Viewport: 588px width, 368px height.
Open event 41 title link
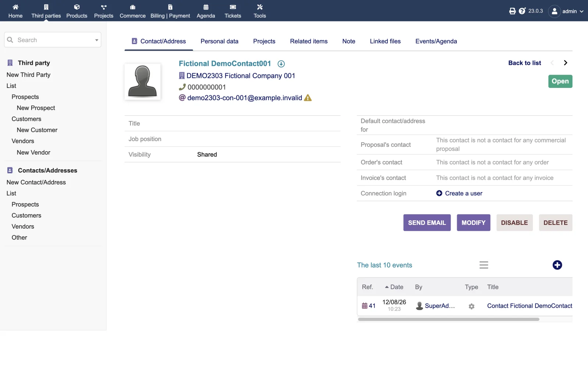pos(530,306)
